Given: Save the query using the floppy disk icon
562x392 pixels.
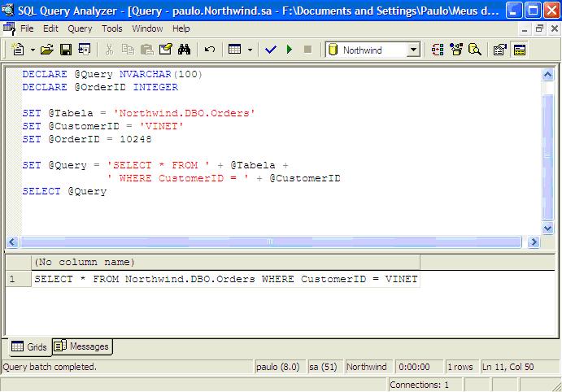Looking at the screenshot, I should (65, 50).
